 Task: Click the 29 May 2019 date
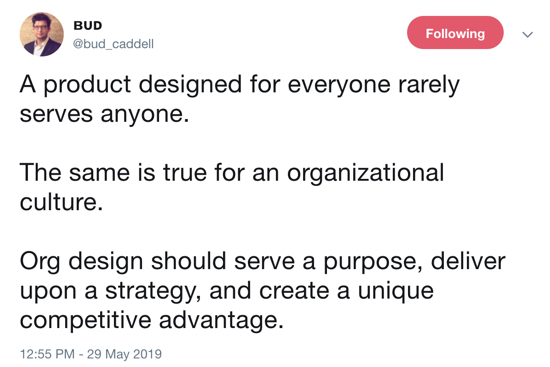(124, 354)
